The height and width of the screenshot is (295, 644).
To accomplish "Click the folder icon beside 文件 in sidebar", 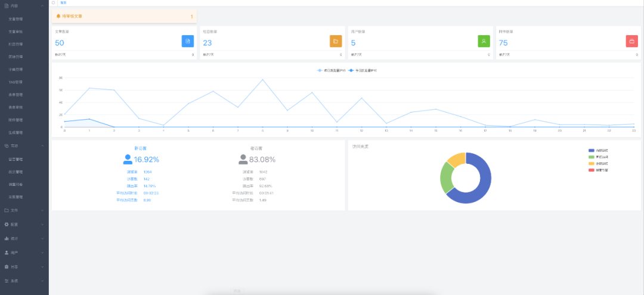I will (x=6, y=210).
